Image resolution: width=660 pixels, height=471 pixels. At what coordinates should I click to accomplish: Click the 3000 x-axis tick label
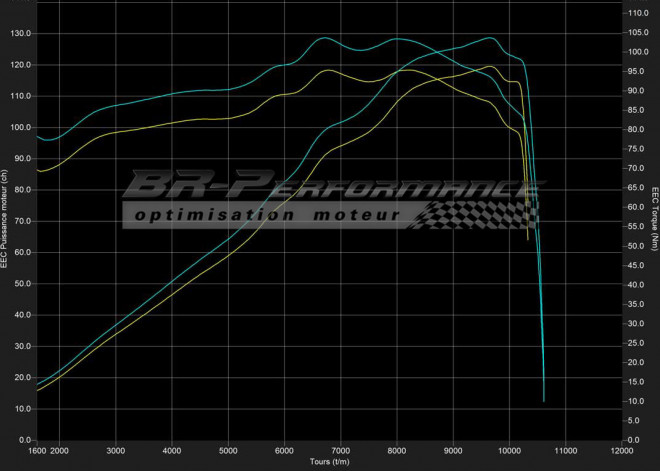pos(116,451)
